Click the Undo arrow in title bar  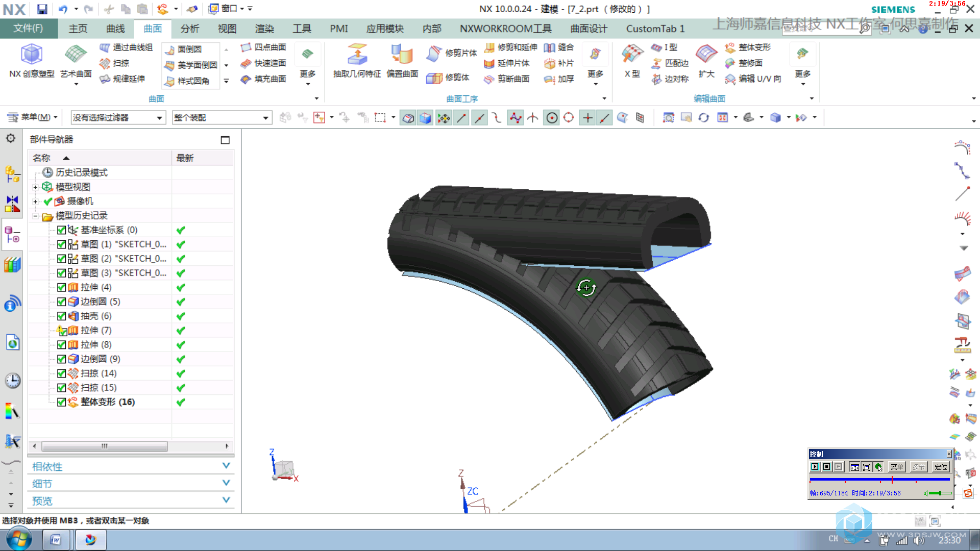(63, 9)
